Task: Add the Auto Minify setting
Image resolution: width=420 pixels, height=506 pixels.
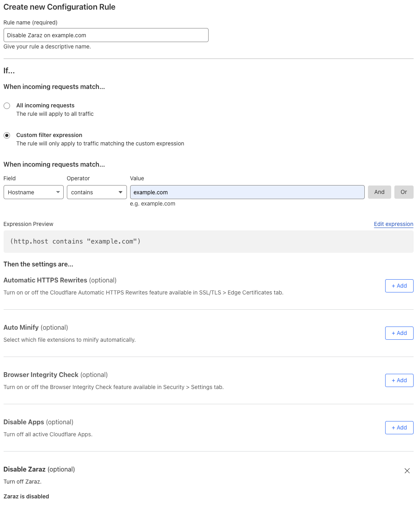Action: pos(399,333)
